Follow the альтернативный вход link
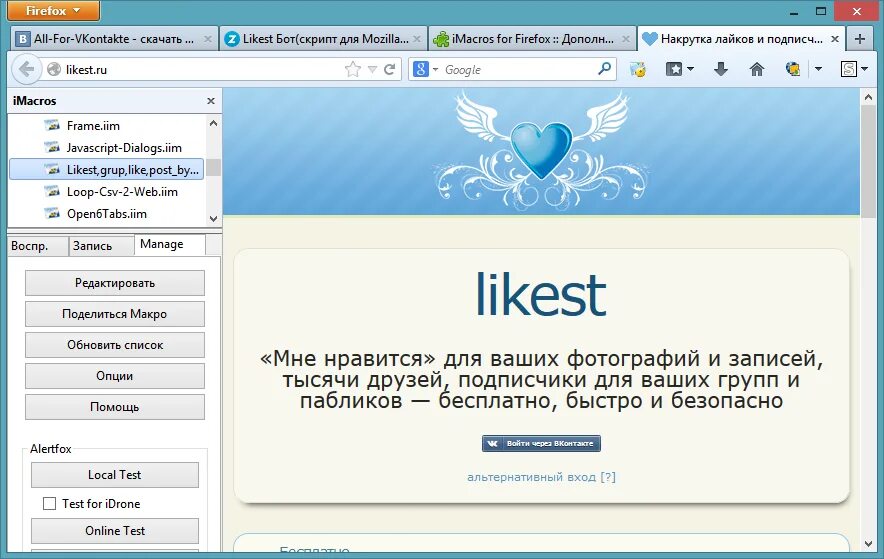Image resolution: width=884 pixels, height=559 pixels. coord(541,477)
